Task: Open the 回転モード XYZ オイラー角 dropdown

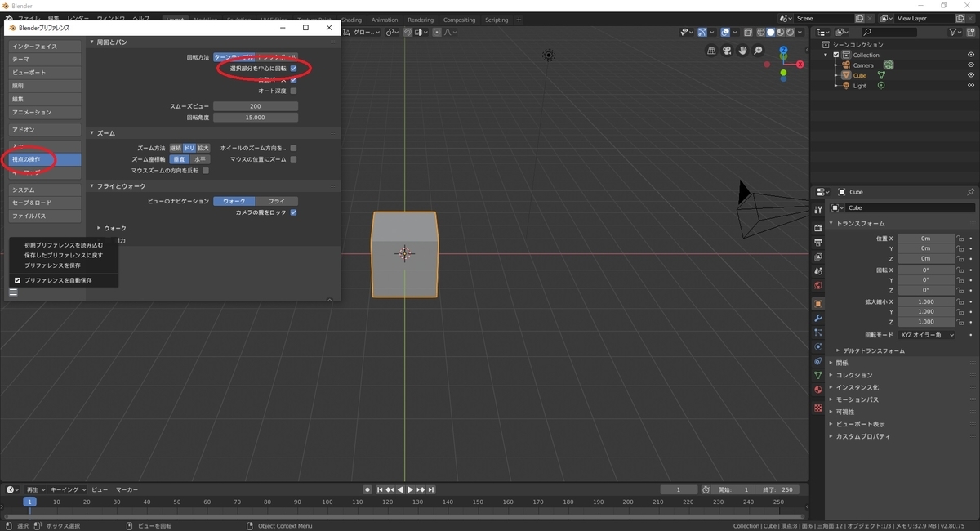Action: point(926,335)
